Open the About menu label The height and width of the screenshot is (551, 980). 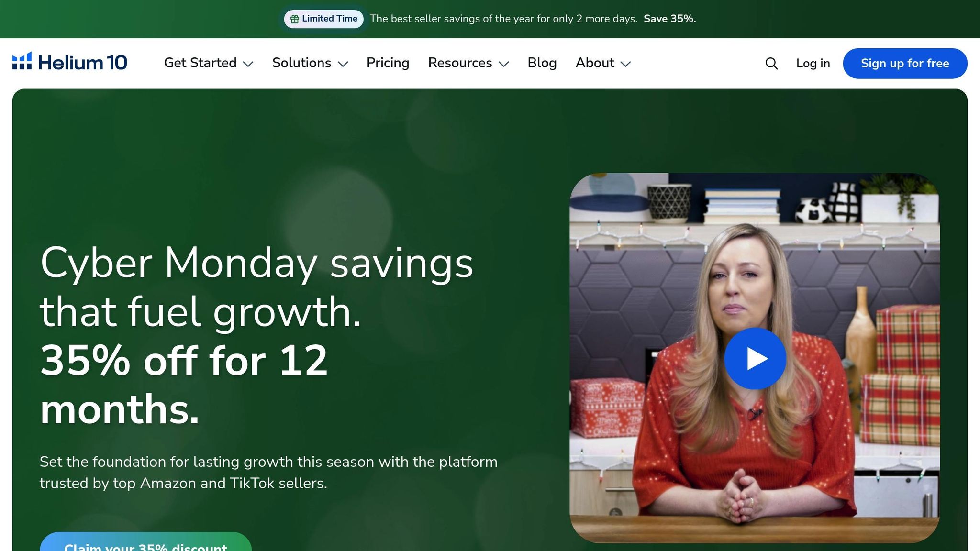pyautogui.click(x=595, y=63)
